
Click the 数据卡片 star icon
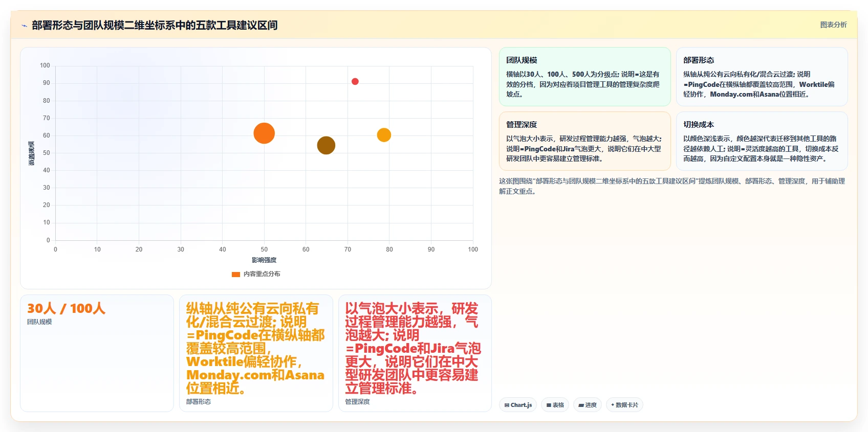click(x=613, y=405)
